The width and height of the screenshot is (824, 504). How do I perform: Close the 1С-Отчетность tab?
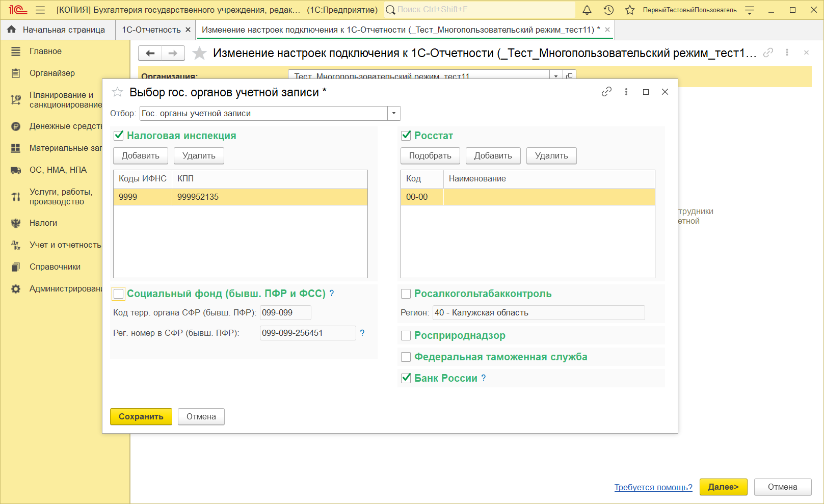coord(188,30)
